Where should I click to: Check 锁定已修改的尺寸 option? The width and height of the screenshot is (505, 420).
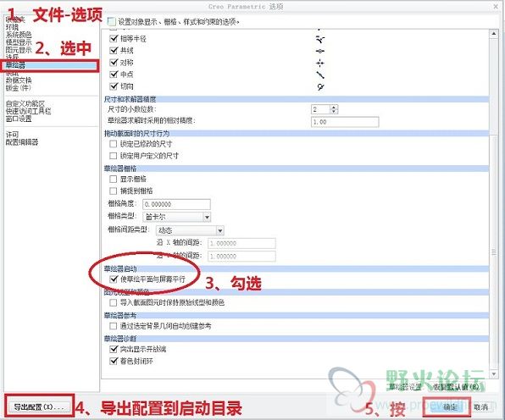point(113,144)
